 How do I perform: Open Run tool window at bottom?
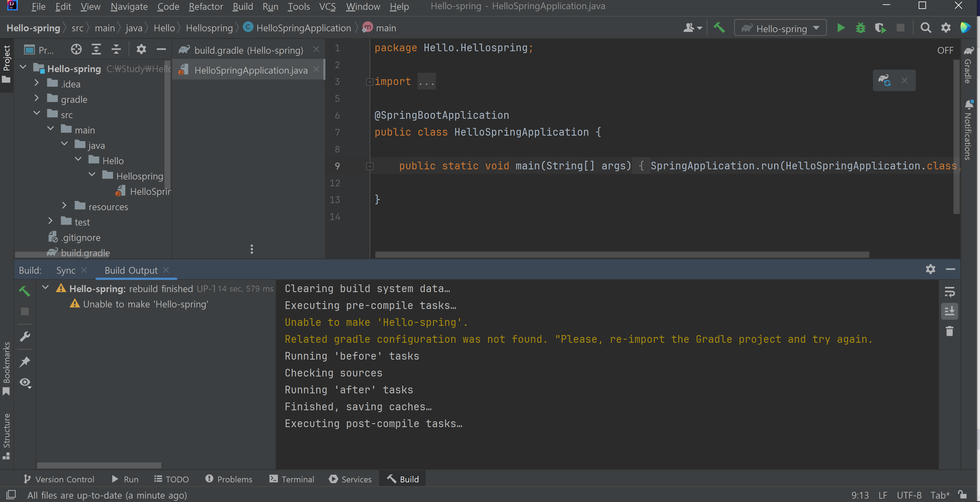(x=125, y=479)
